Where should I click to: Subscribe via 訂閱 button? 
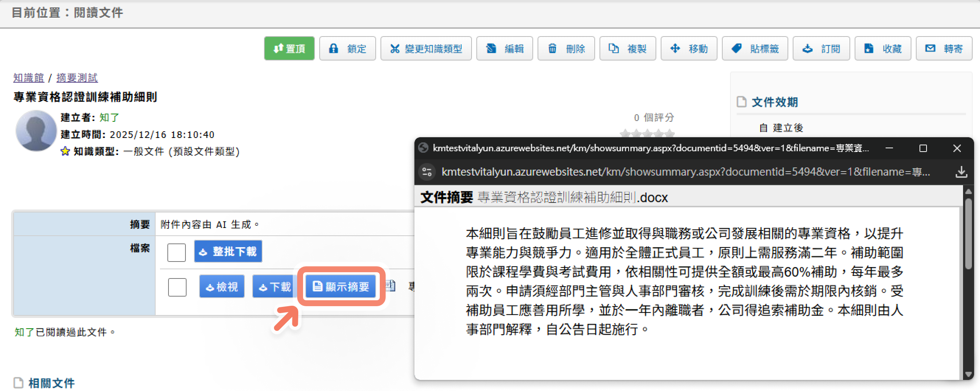coord(821,48)
